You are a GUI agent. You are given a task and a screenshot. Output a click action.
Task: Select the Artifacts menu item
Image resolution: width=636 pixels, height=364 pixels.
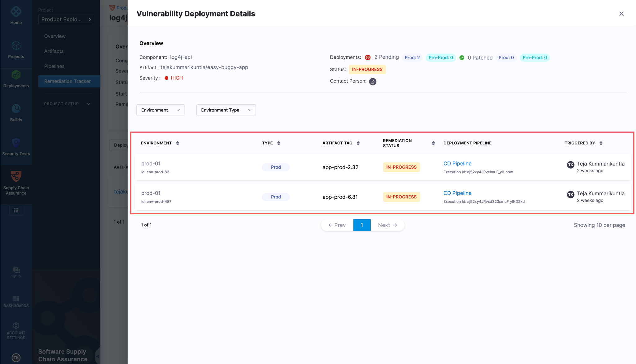point(54,51)
